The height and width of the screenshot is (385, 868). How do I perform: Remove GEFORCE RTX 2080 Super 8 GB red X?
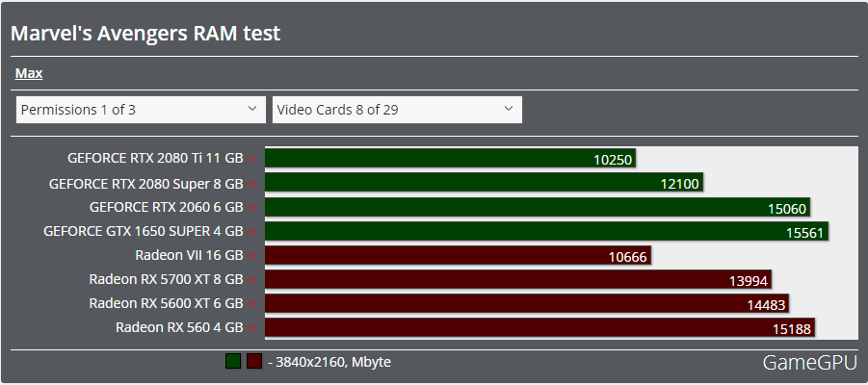[252, 183]
